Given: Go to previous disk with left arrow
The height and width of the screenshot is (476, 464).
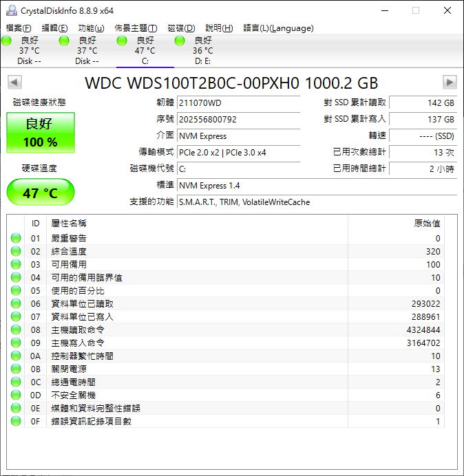Looking at the screenshot, I should pos(14,82).
